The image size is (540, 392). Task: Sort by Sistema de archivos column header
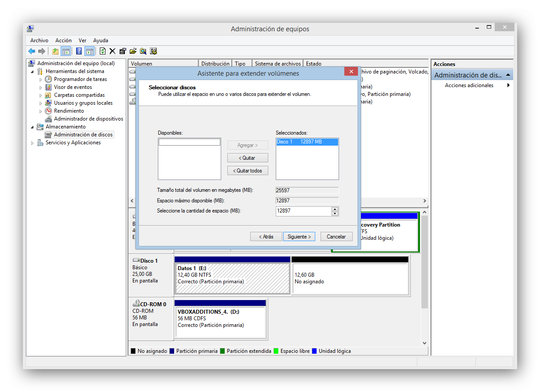[x=278, y=64]
